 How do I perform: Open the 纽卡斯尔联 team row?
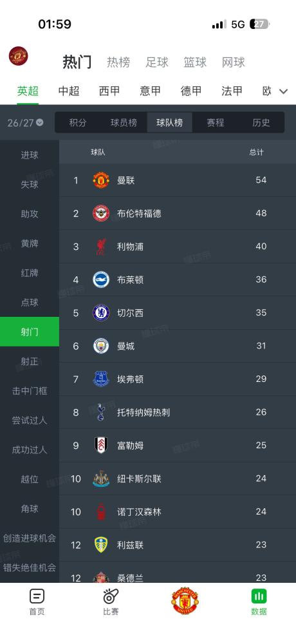click(178, 478)
